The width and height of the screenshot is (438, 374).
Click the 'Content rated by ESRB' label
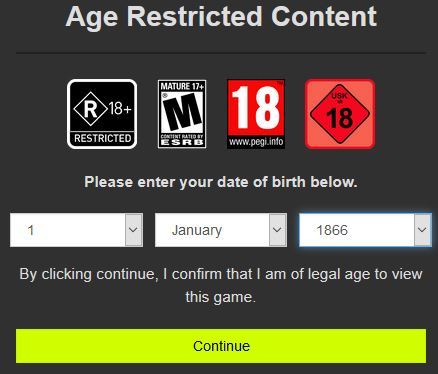point(182,140)
